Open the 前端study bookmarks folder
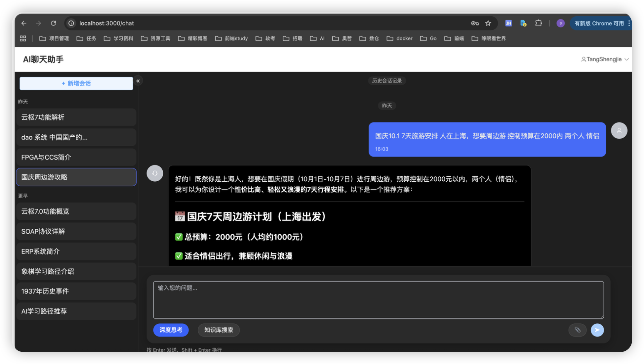Image resolution: width=644 pixels, height=364 pixels. pyautogui.click(x=231, y=38)
